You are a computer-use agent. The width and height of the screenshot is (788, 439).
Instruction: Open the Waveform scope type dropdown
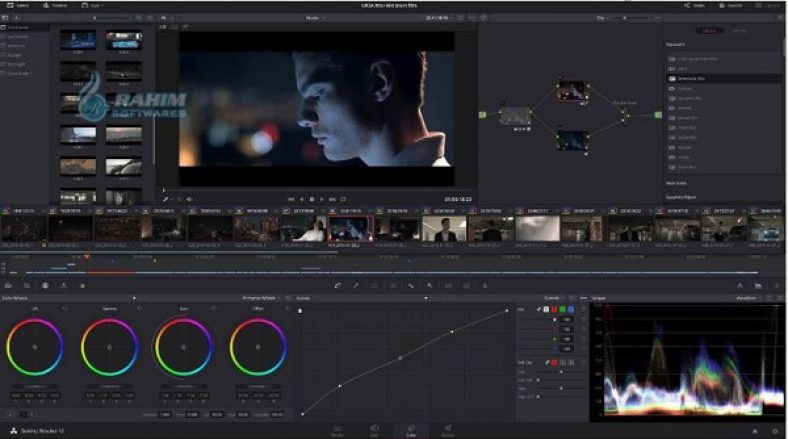tap(752, 298)
